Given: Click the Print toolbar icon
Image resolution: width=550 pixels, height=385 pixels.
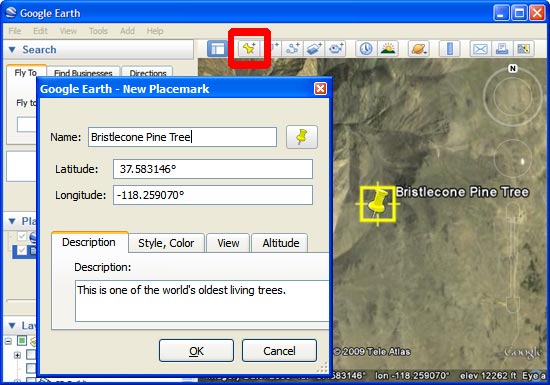Looking at the screenshot, I should tap(502, 48).
